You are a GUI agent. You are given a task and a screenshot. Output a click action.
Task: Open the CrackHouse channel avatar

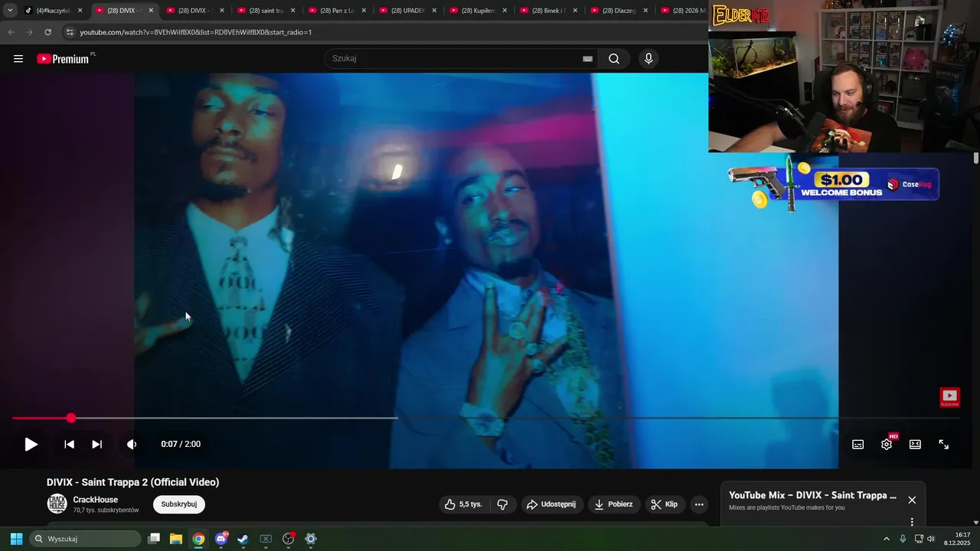click(x=57, y=504)
